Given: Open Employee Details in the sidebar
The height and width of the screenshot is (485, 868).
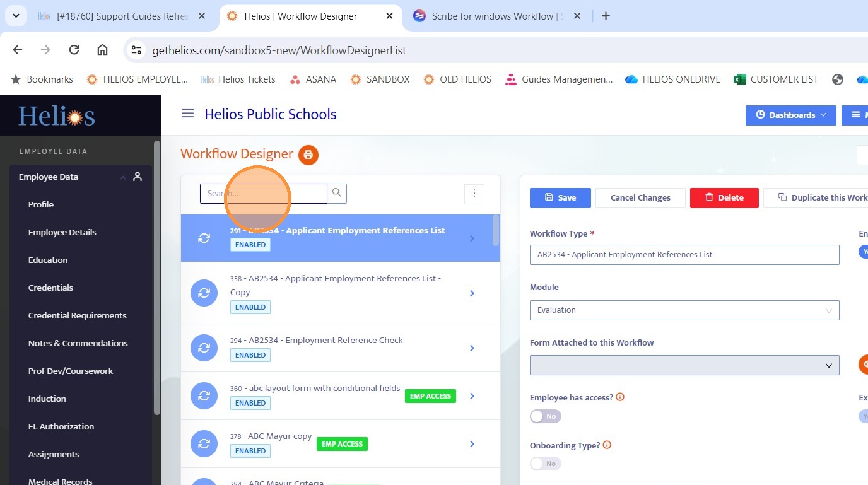Looking at the screenshot, I should pyautogui.click(x=62, y=232).
